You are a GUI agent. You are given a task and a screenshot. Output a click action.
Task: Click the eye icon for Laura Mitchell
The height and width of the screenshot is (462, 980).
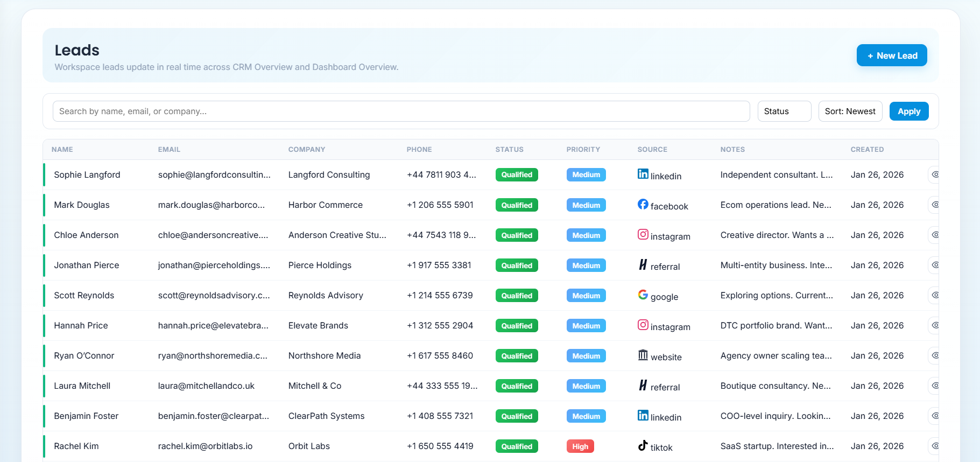pos(935,386)
